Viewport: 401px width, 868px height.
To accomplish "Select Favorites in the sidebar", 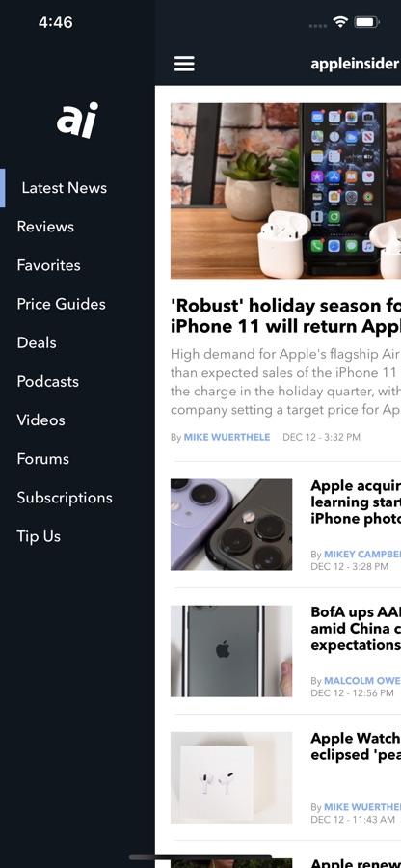I will (x=48, y=266).
